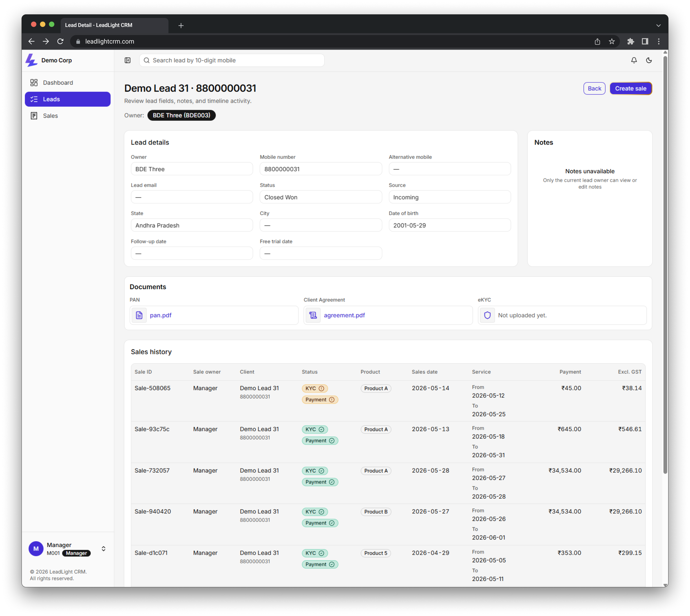Image resolution: width=690 pixels, height=616 pixels.
Task: Focus the search lead by mobile field
Action: [232, 60]
